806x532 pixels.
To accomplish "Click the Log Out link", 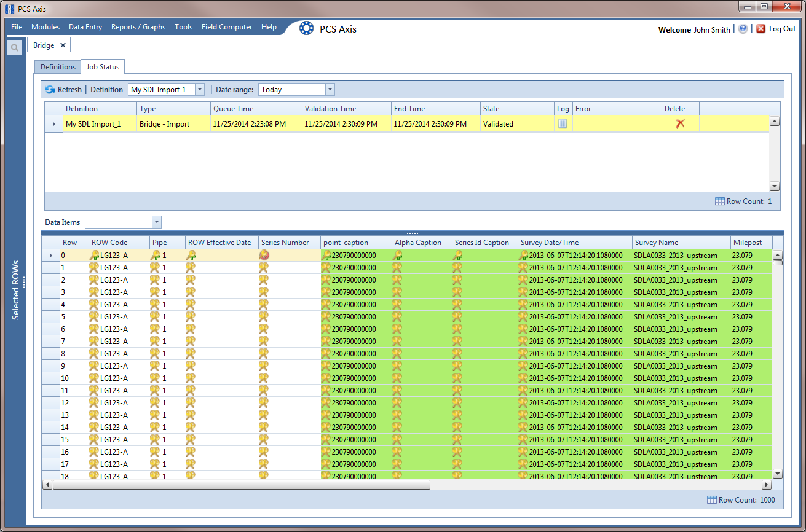I will 782,29.
